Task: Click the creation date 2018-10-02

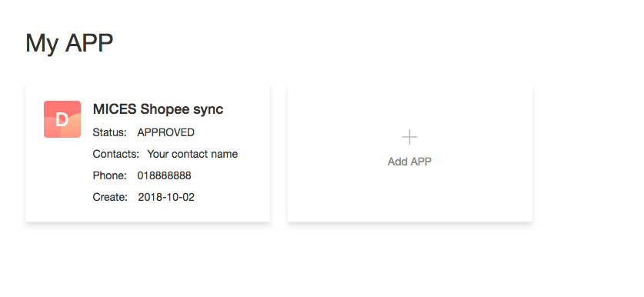Action: (166, 197)
